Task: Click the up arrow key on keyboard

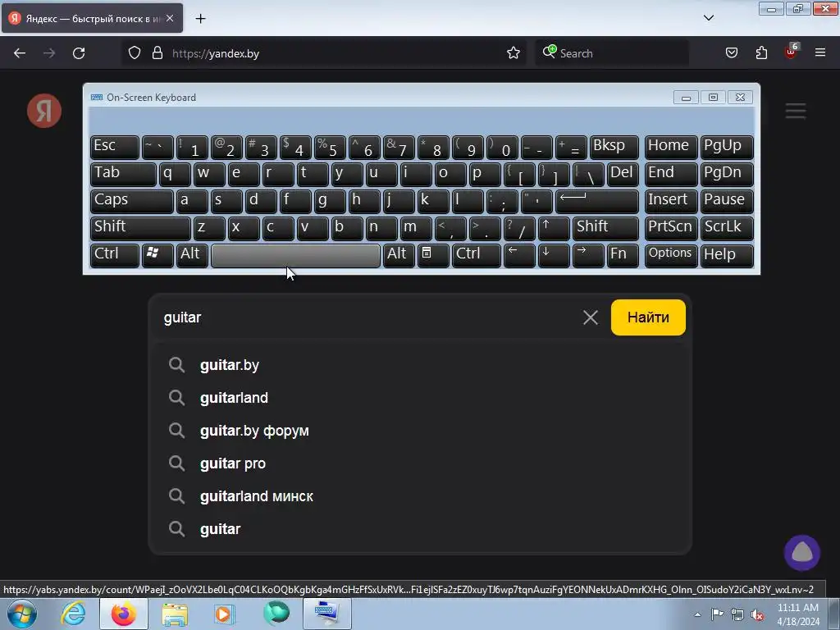Action: [x=554, y=228]
